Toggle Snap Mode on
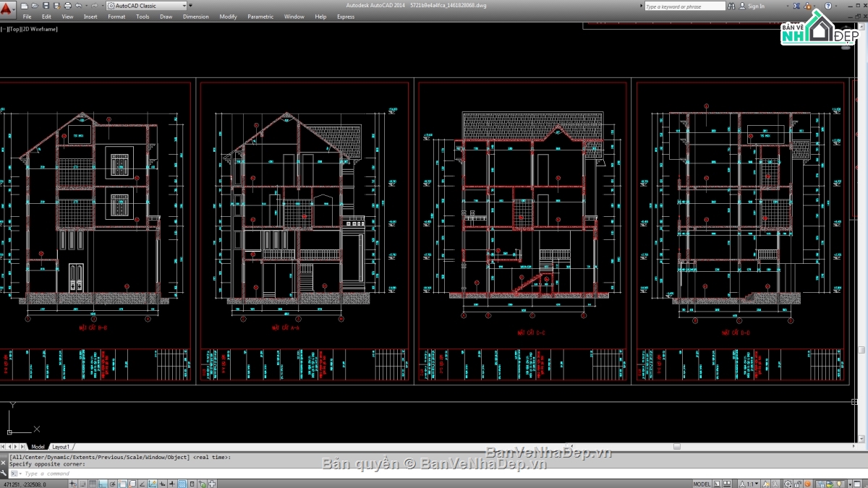The height and width of the screenshot is (488, 868). click(82, 483)
